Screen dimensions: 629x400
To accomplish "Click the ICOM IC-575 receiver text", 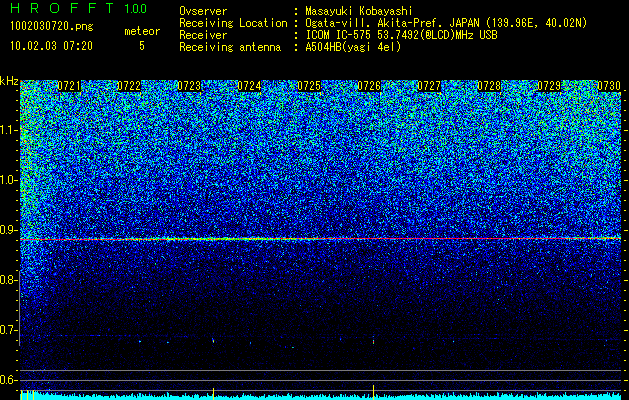I will point(402,35).
